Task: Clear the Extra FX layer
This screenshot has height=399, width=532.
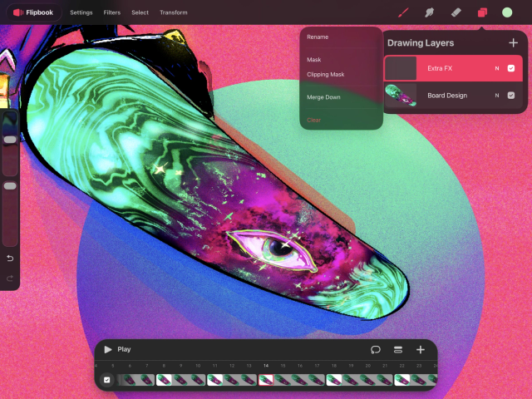Action: (x=314, y=120)
